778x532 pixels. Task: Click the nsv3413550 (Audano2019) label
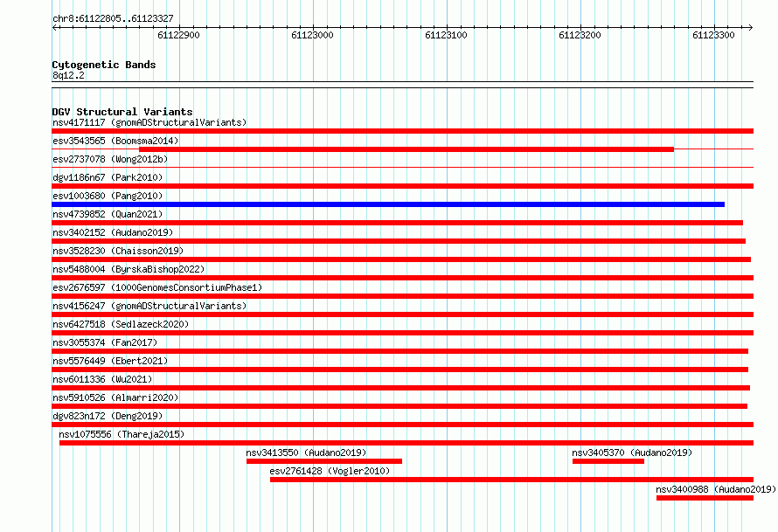click(x=306, y=453)
